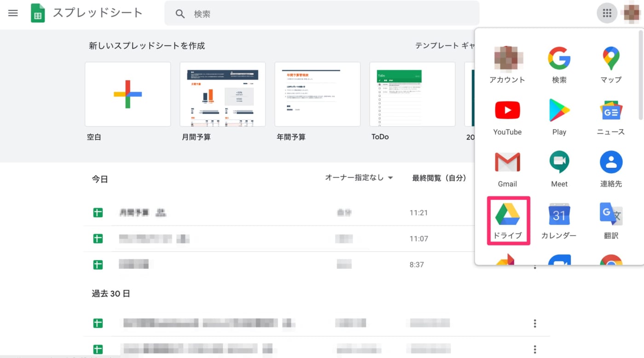Create a new 空白 spreadsheet
This screenshot has height=358, width=644.
(128, 94)
